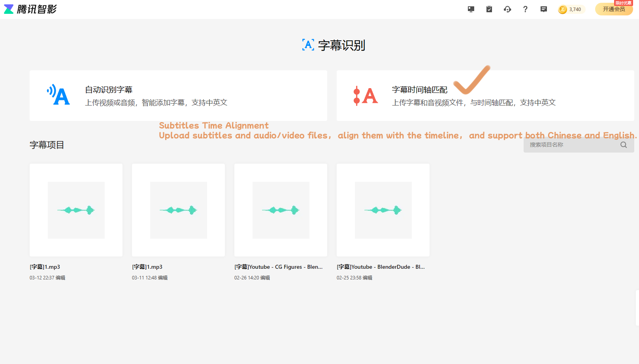This screenshot has width=639, height=364.
Task: Click the 02-25 23:58 编辑 timestamp
Action: 354,278
